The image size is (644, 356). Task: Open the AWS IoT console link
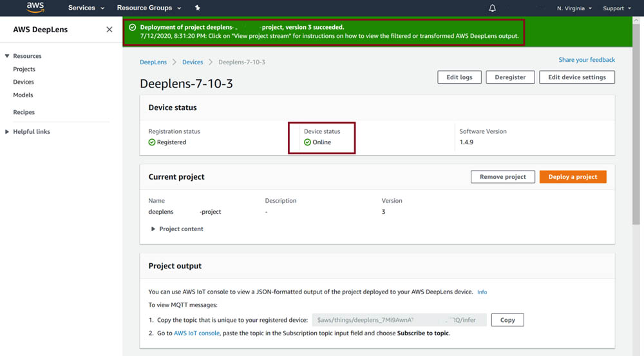[x=196, y=333]
